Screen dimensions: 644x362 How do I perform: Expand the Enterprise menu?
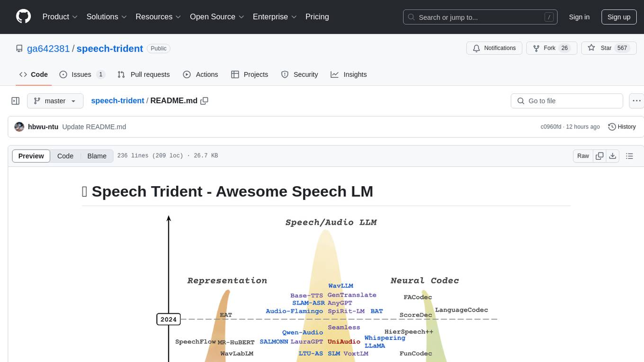(275, 17)
